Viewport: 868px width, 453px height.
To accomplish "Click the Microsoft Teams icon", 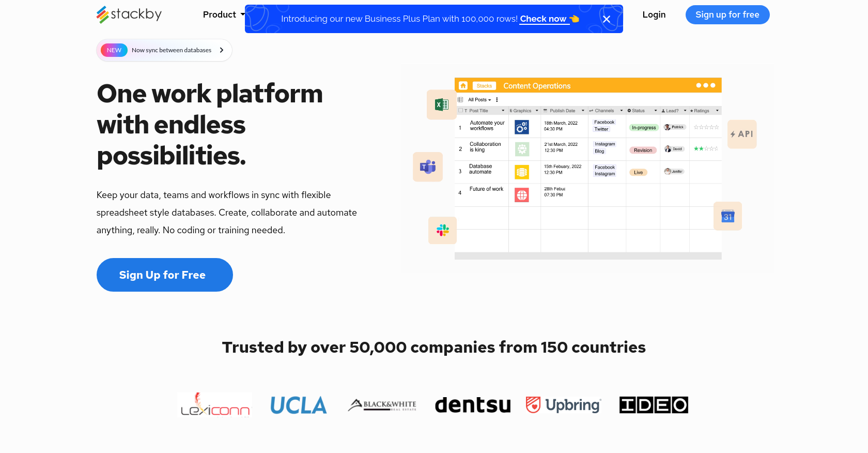I will coord(428,167).
